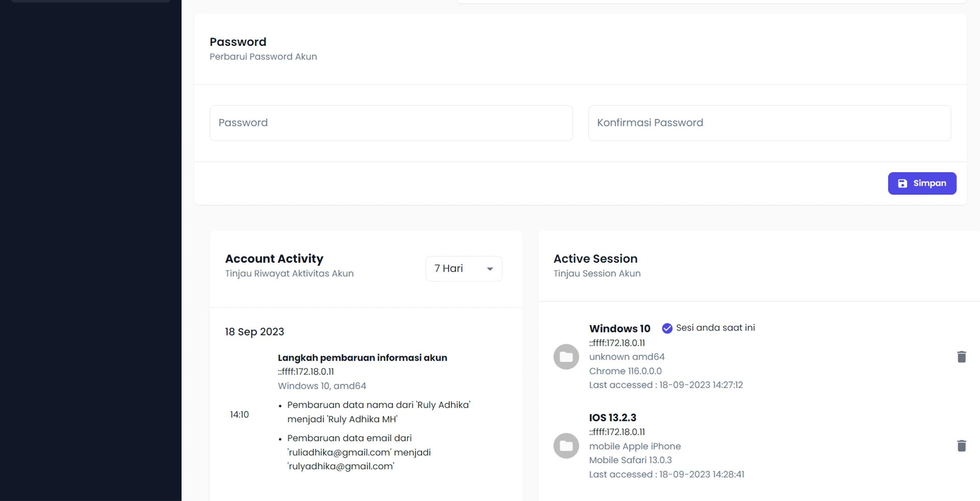
Task: Select the Active Session heading
Action: [595, 259]
